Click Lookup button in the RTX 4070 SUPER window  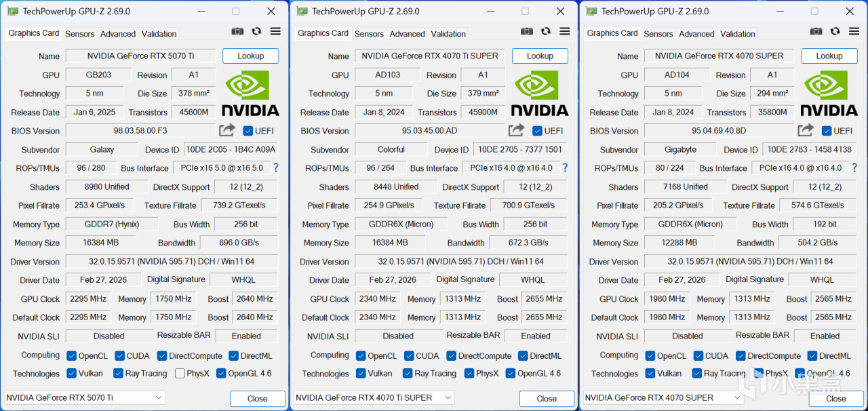click(829, 56)
